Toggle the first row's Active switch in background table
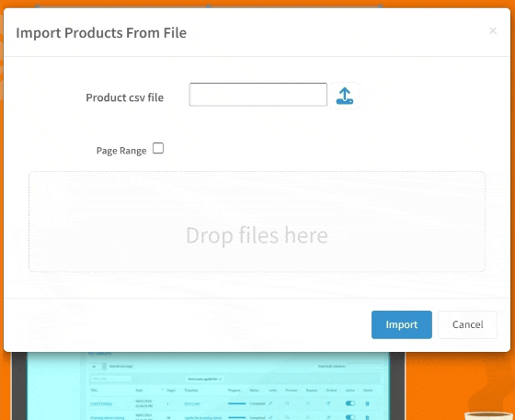 tap(350, 403)
